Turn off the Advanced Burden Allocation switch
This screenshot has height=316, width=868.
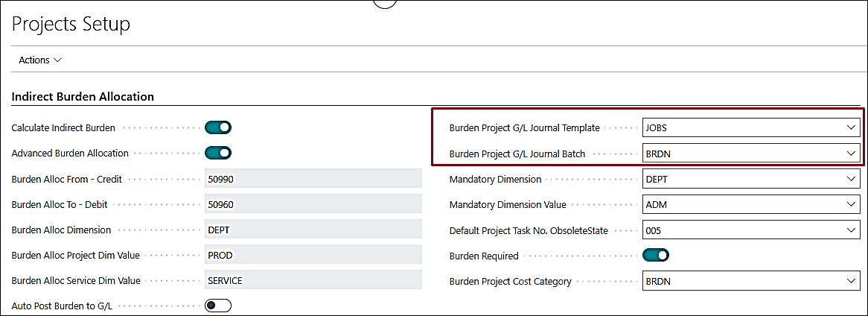pyautogui.click(x=218, y=154)
